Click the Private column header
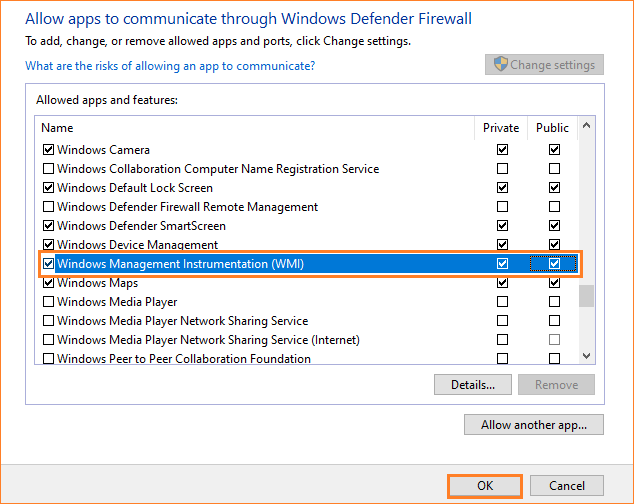 click(x=501, y=128)
